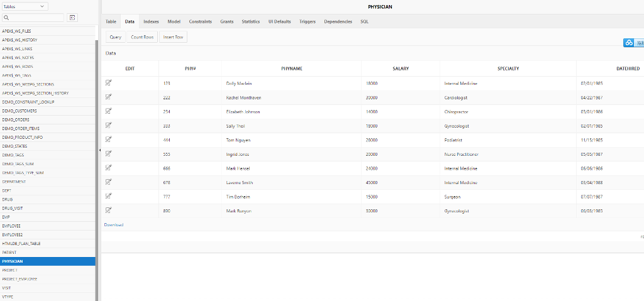644x301 pixels.
Task: Select PHYSICIAN table in the list
Action: point(48,261)
